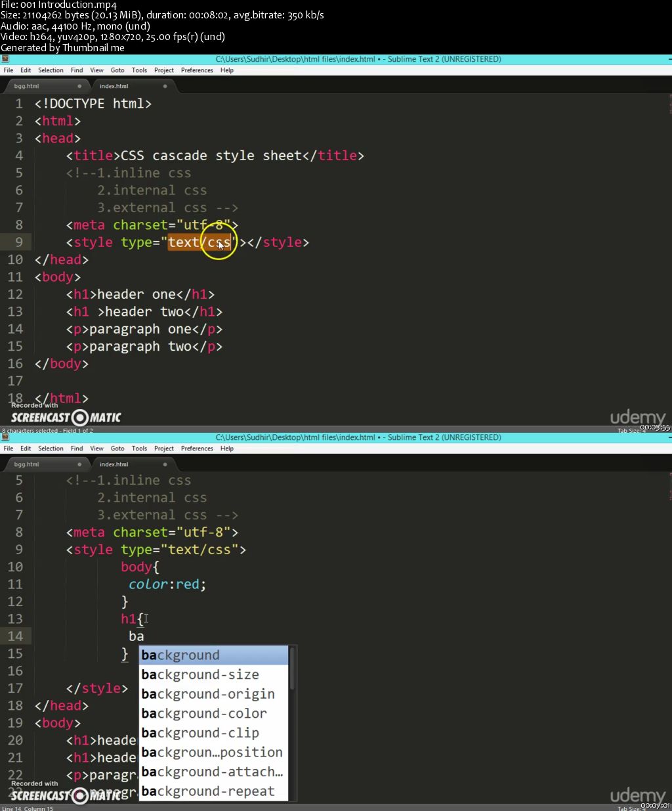Choose 'backgroun…position' autocomplete suggestion
Screen dimensions: 672x811
pos(214,753)
